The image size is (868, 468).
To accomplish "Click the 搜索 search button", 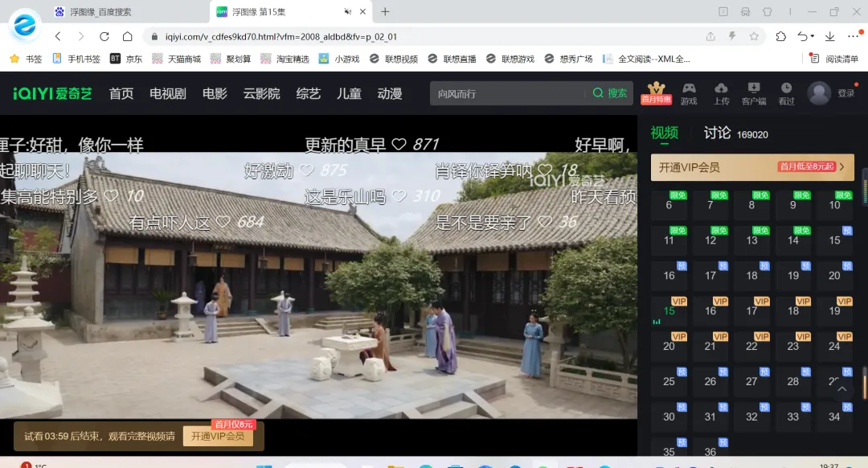I will [610, 93].
